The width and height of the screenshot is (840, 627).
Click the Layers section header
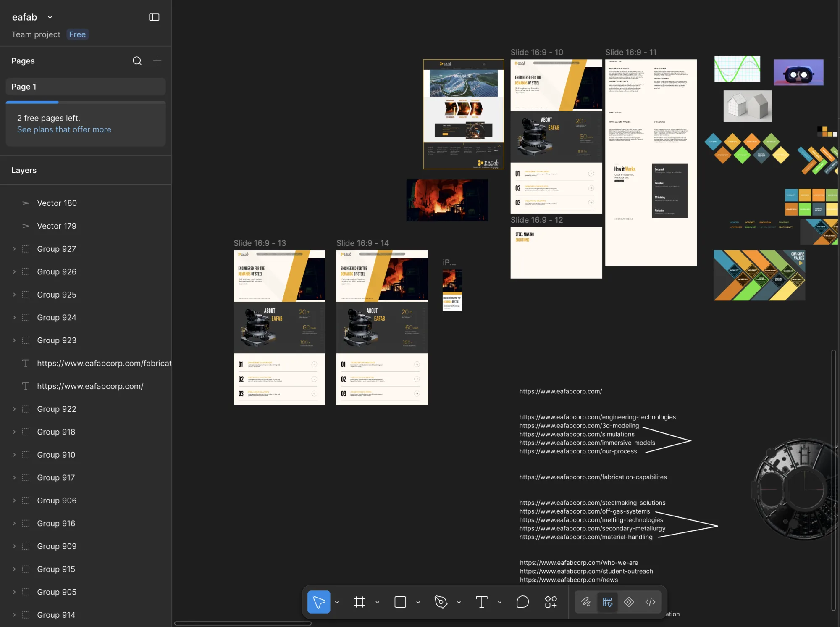click(x=24, y=170)
